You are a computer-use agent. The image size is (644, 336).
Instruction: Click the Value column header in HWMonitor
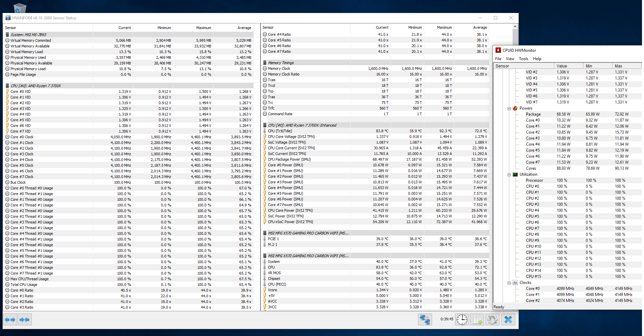click(568, 66)
